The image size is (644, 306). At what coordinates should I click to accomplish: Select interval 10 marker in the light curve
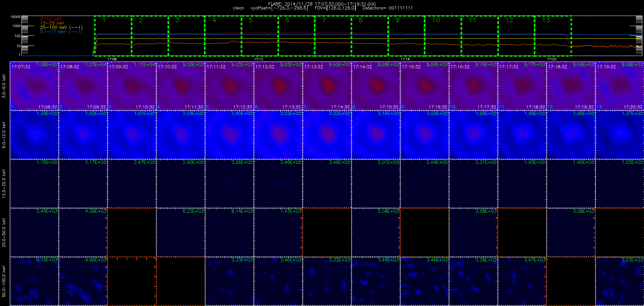(x=436, y=21)
